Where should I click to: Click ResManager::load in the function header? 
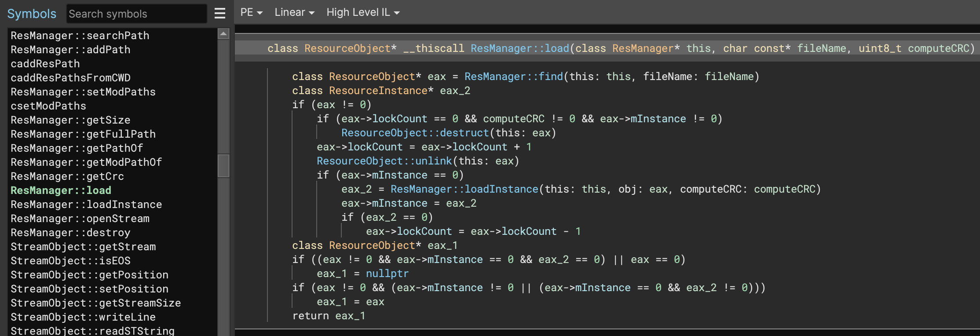[519, 48]
